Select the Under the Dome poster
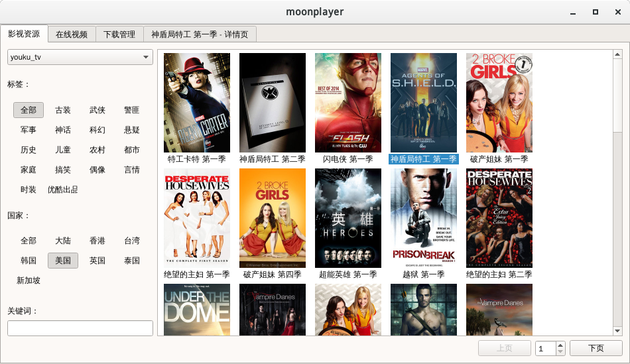The image size is (630, 364). [197, 310]
